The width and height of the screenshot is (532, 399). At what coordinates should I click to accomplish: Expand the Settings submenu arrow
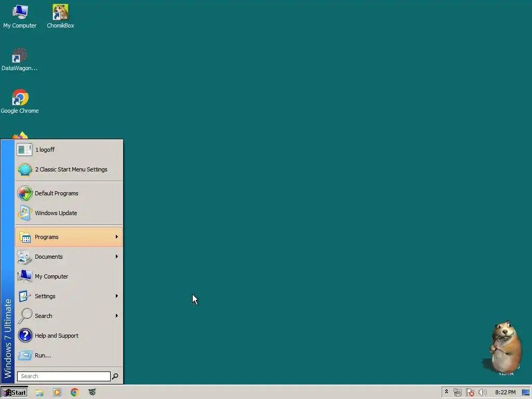[117, 296]
